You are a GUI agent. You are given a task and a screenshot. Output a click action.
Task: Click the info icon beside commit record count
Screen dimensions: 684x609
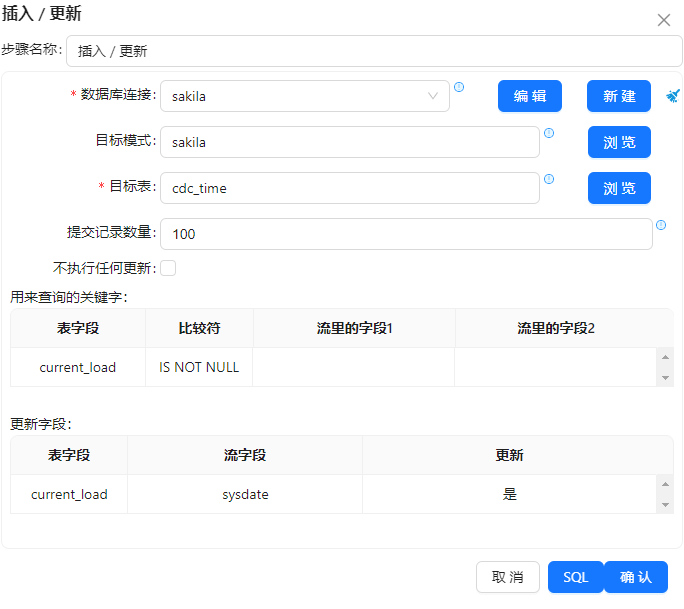[x=661, y=225]
